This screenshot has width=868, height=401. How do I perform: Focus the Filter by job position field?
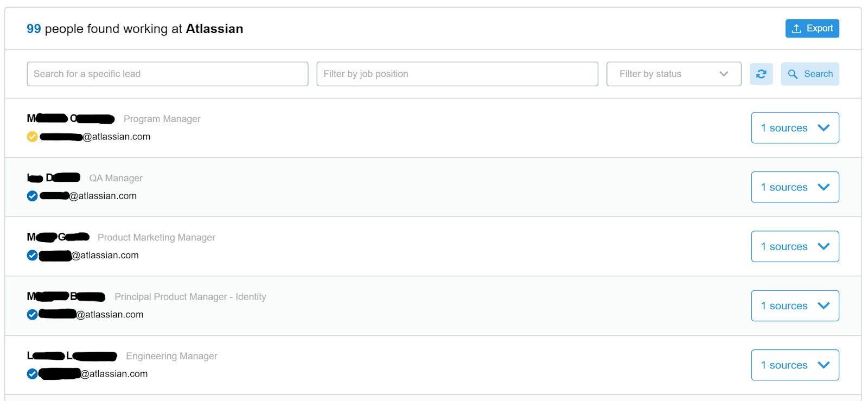coord(457,74)
